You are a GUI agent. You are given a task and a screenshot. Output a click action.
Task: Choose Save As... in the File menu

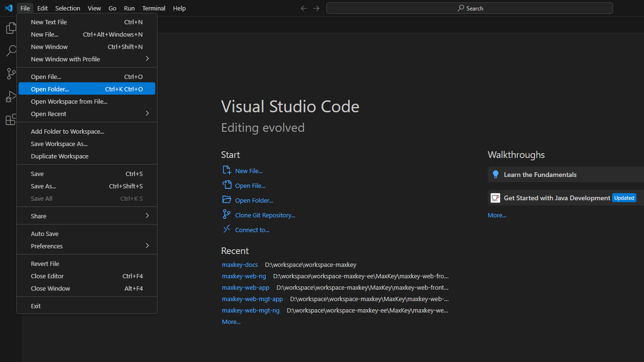click(x=87, y=186)
